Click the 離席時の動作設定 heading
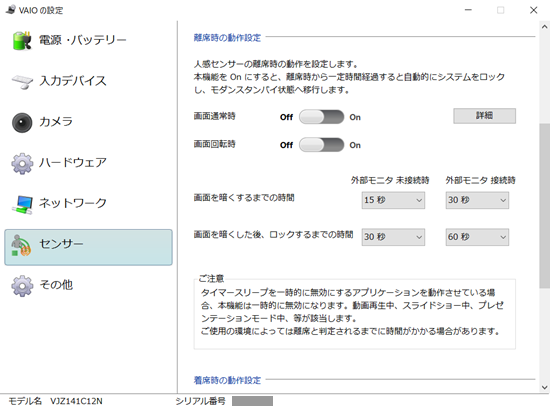Viewport: 550px width, 408px height. click(x=227, y=38)
